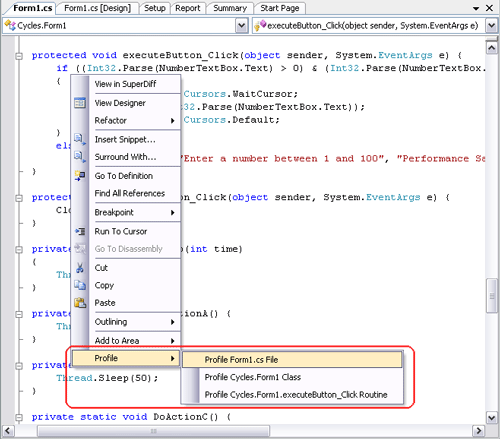Expand the Outlining submenu arrow

[173, 322]
